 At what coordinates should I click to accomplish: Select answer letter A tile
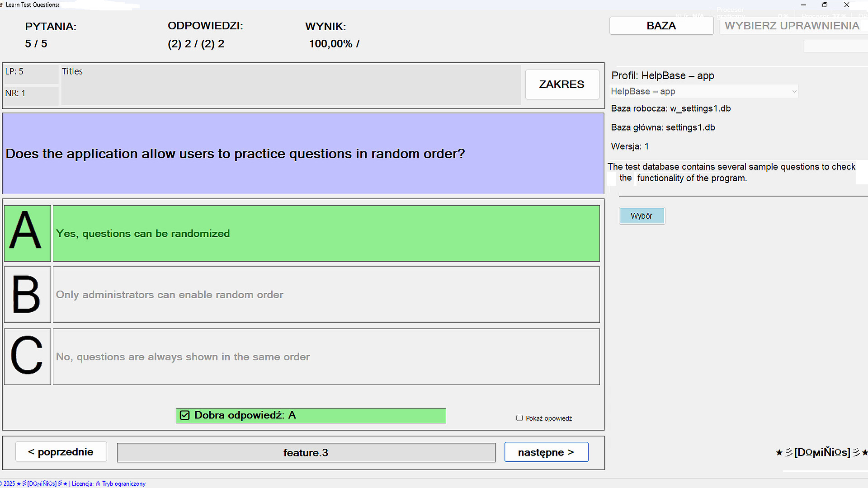27,233
